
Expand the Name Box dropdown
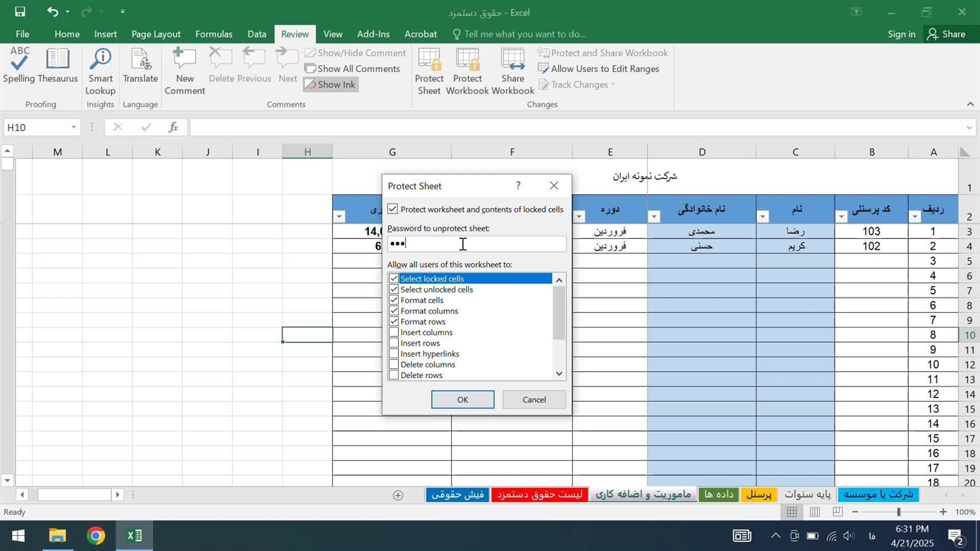(x=73, y=128)
